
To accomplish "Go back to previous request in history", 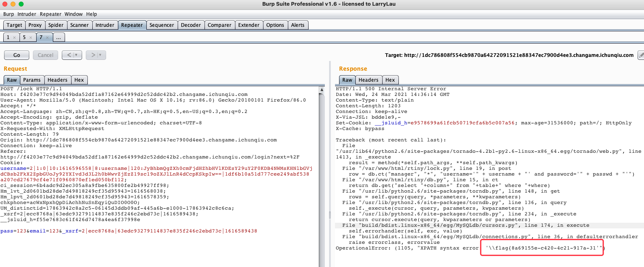I will 69,55.
